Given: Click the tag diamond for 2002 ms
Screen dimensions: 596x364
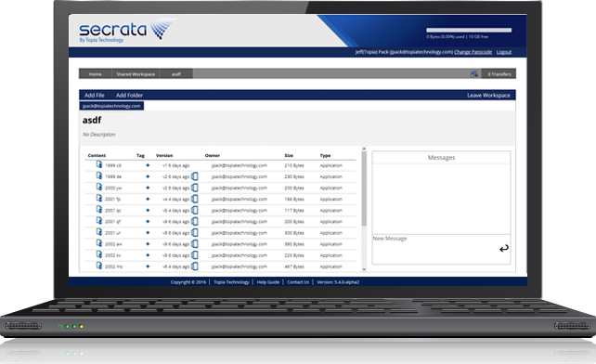Looking at the screenshot, I should point(148,266).
